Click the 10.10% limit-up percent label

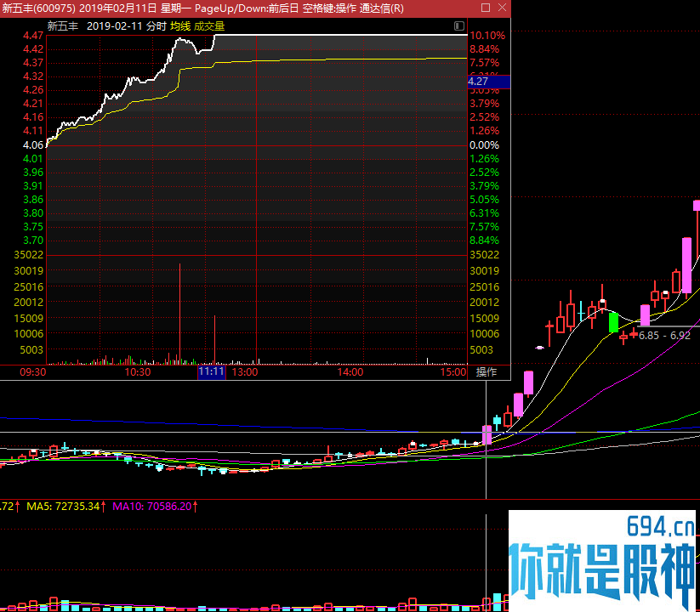point(487,36)
